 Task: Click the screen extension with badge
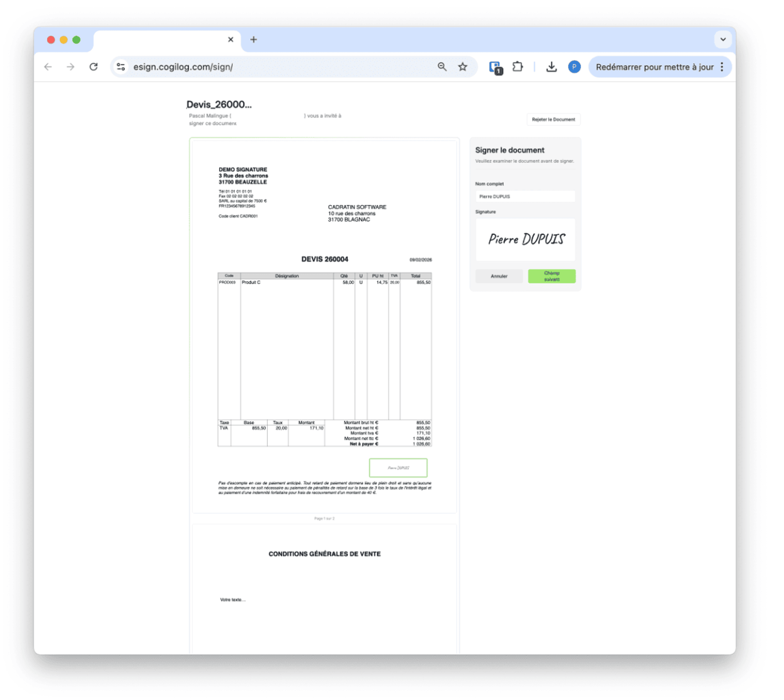point(495,67)
